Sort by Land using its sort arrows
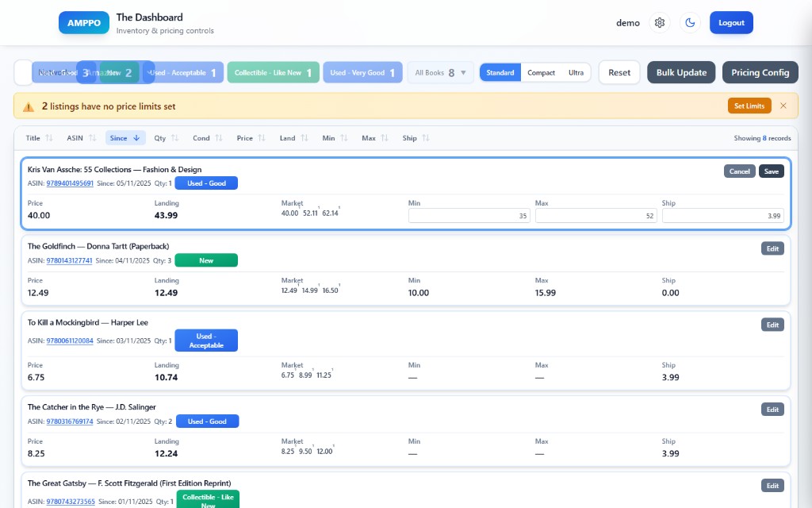The height and width of the screenshot is (508, 812). pyautogui.click(x=304, y=138)
